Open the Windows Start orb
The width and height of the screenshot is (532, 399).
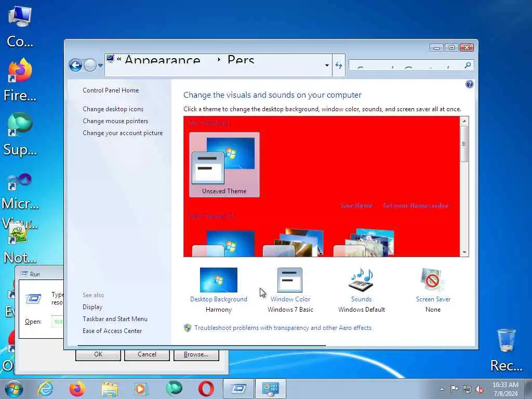coord(14,389)
